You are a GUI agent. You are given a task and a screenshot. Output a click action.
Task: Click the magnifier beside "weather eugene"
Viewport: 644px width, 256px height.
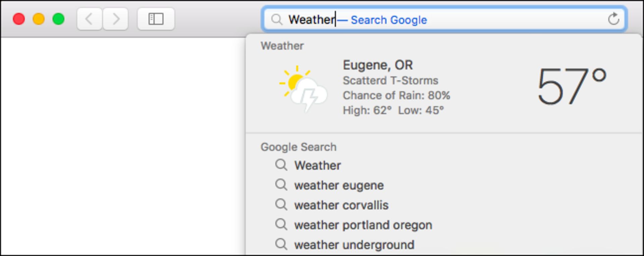(x=281, y=185)
